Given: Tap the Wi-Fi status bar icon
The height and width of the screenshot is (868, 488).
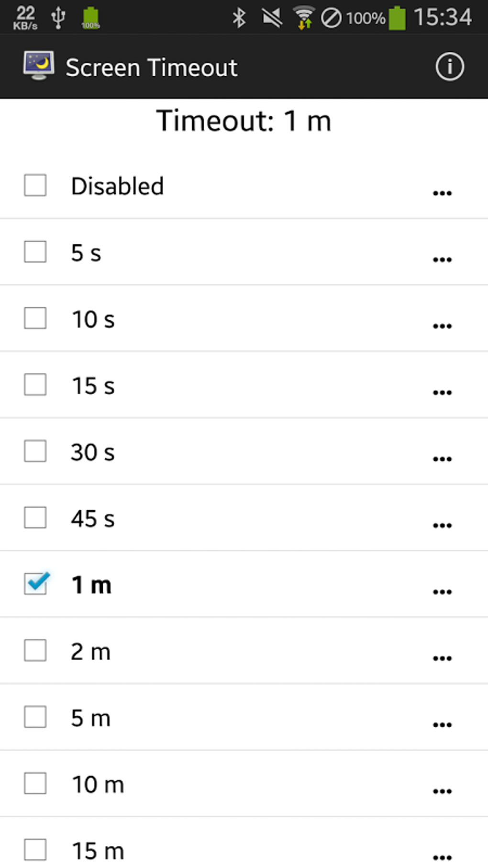Looking at the screenshot, I should (x=303, y=18).
